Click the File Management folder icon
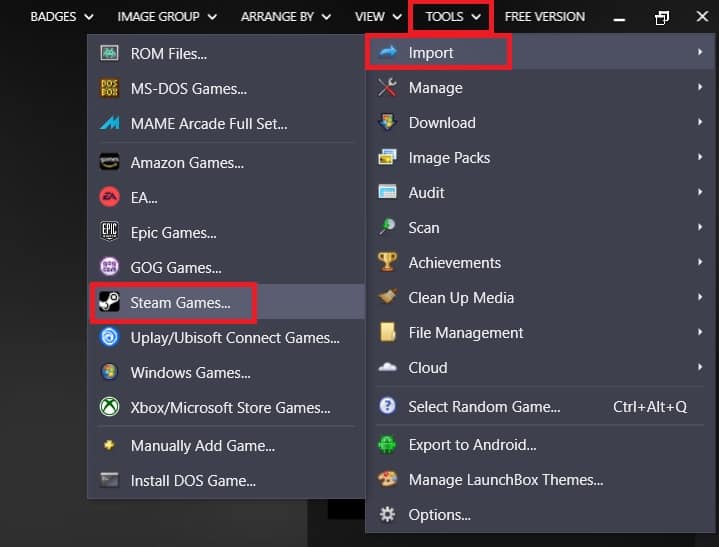The height and width of the screenshot is (547, 719). pyautogui.click(x=387, y=332)
